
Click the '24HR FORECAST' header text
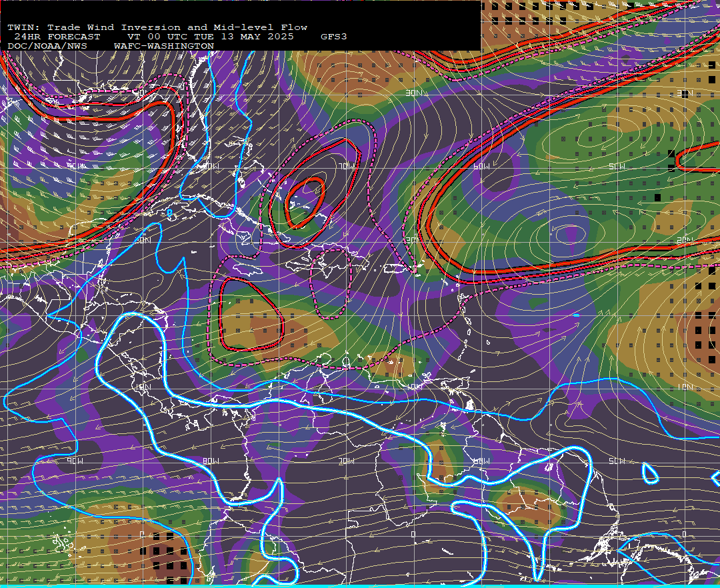coord(57,37)
